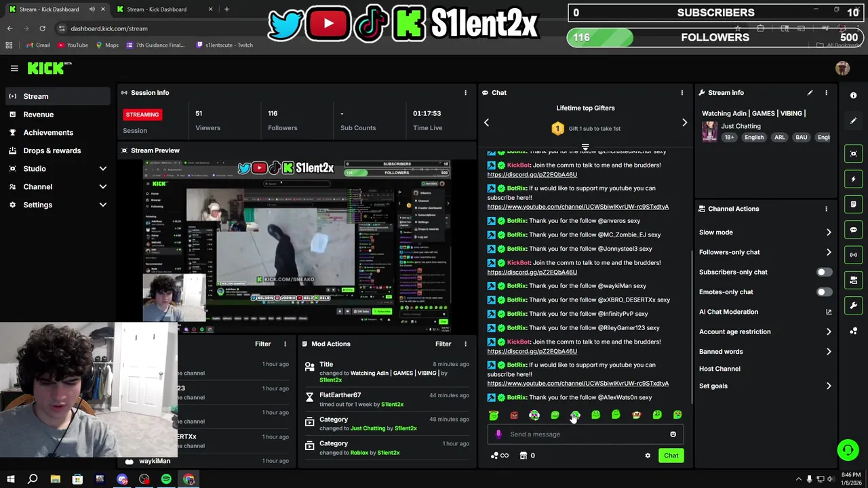This screenshot has height=488, width=868.
Task: Open Achievements in the sidebar
Action: (57, 132)
